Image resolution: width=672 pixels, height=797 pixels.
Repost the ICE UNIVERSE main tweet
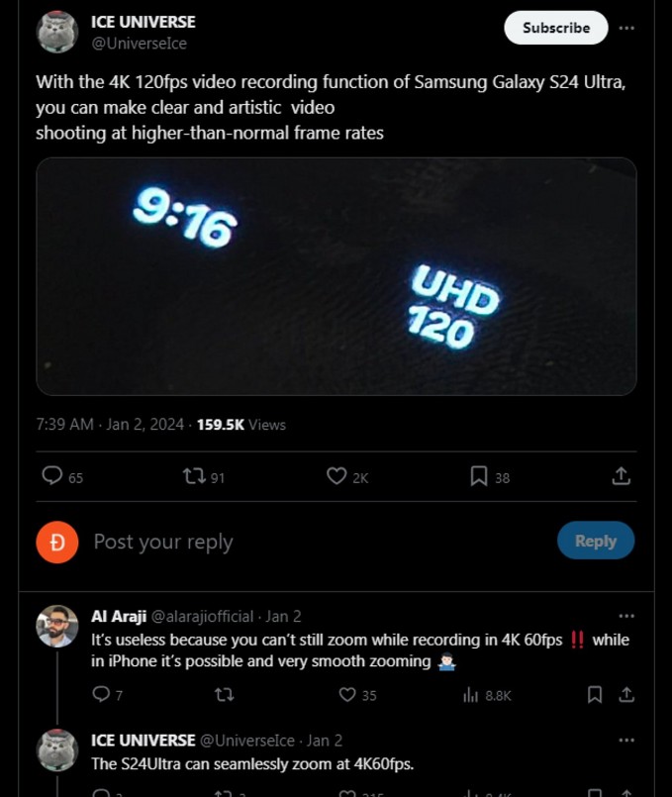pyautogui.click(x=194, y=476)
